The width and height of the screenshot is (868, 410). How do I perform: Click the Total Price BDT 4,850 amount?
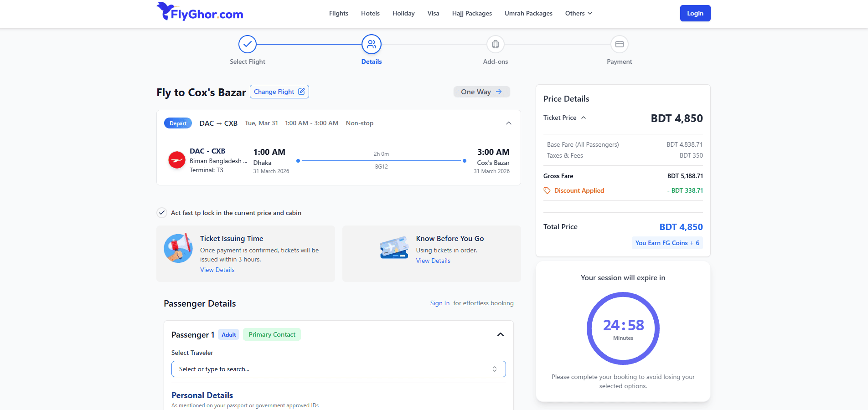click(681, 227)
